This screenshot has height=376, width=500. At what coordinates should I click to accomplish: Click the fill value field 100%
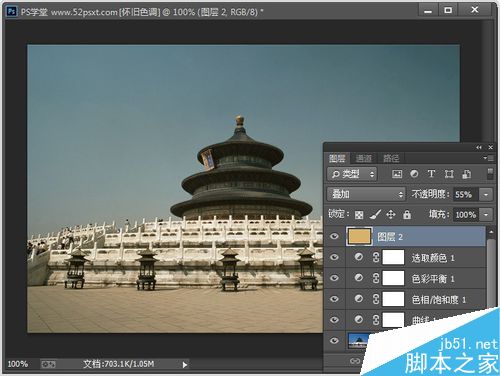[x=466, y=215]
